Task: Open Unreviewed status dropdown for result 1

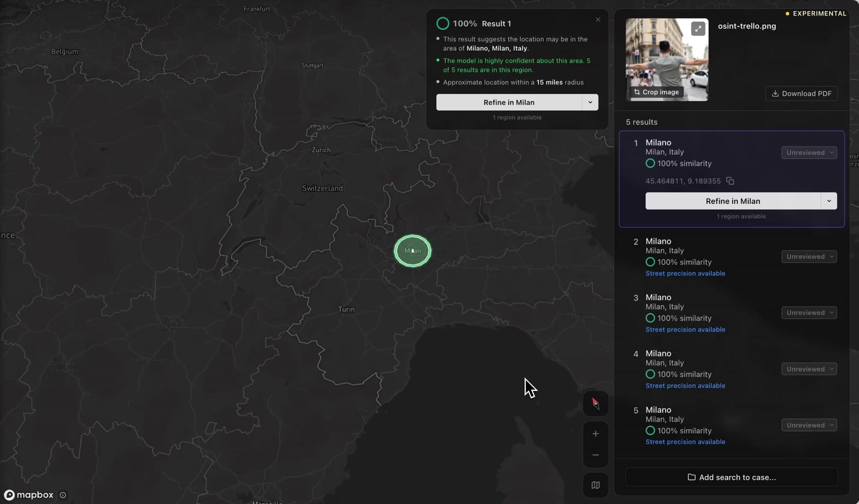Action: 809,152
